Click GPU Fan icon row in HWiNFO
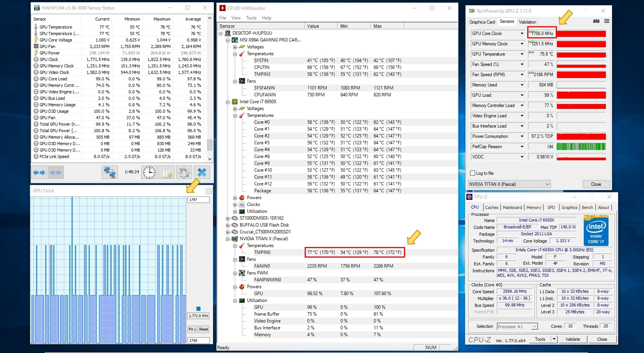The image size is (644, 353). (36, 46)
